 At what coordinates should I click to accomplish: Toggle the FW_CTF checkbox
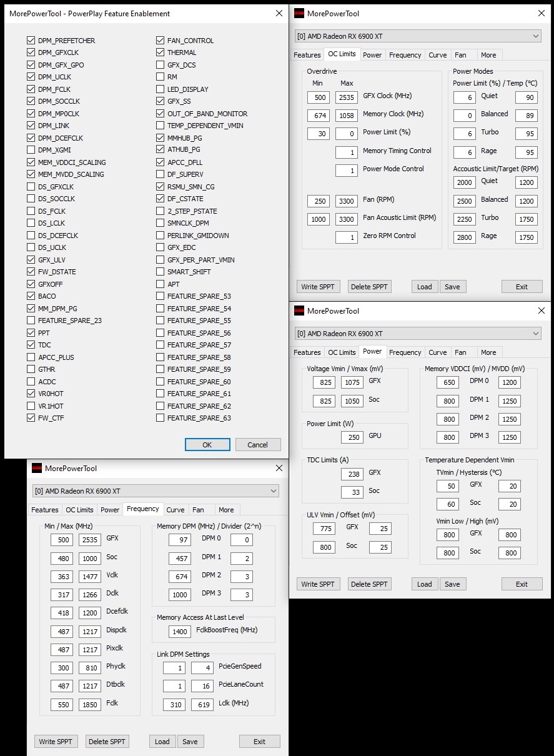coord(31,418)
